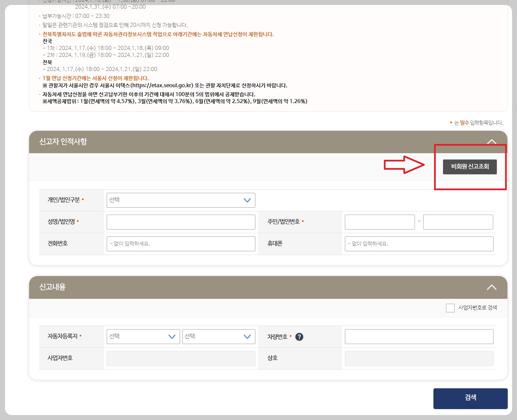The width and height of the screenshot is (517, 420).
Task: Open the second 자동차등록지 district dropdown
Action: pyautogui.click(x=218, y=336)
